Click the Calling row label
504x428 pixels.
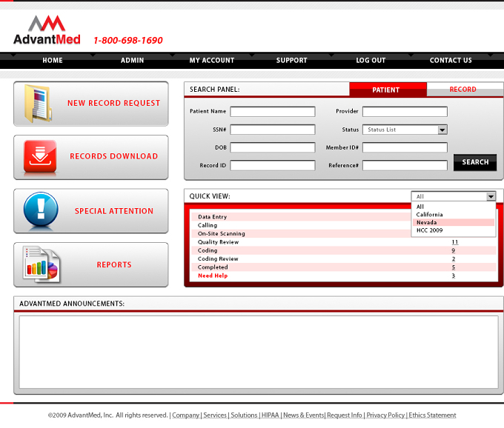pyautogui.click(x=208, y=225)
